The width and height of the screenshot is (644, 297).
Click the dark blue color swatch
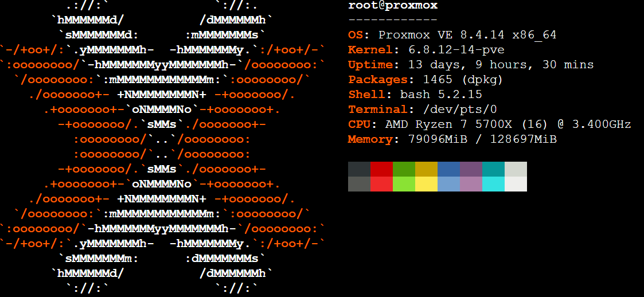[448, 169]
